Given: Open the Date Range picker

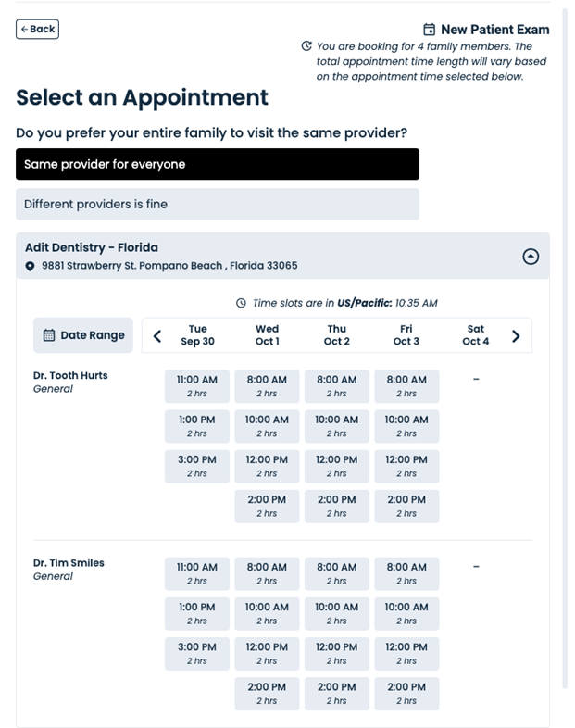Looking at the screenshot, I should [83, 335].
